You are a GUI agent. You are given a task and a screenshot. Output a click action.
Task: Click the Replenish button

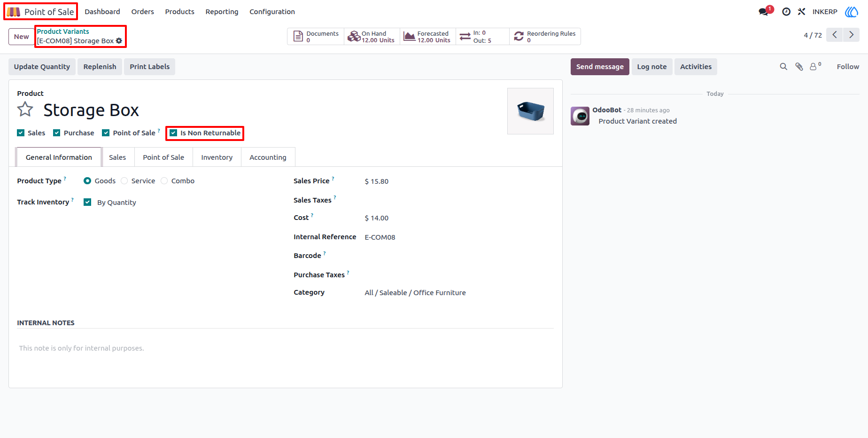[x=100, y=67]
